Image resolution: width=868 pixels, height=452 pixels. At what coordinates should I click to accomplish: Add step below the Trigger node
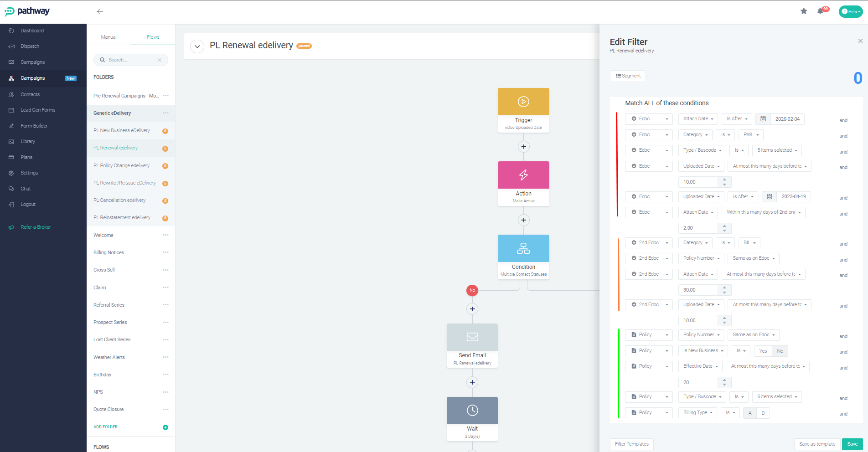(524, 147)
